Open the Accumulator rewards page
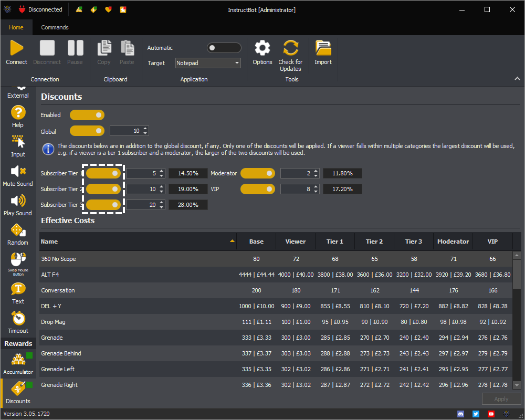The width and height of the screenshot is (525, 420). [18, 363]
